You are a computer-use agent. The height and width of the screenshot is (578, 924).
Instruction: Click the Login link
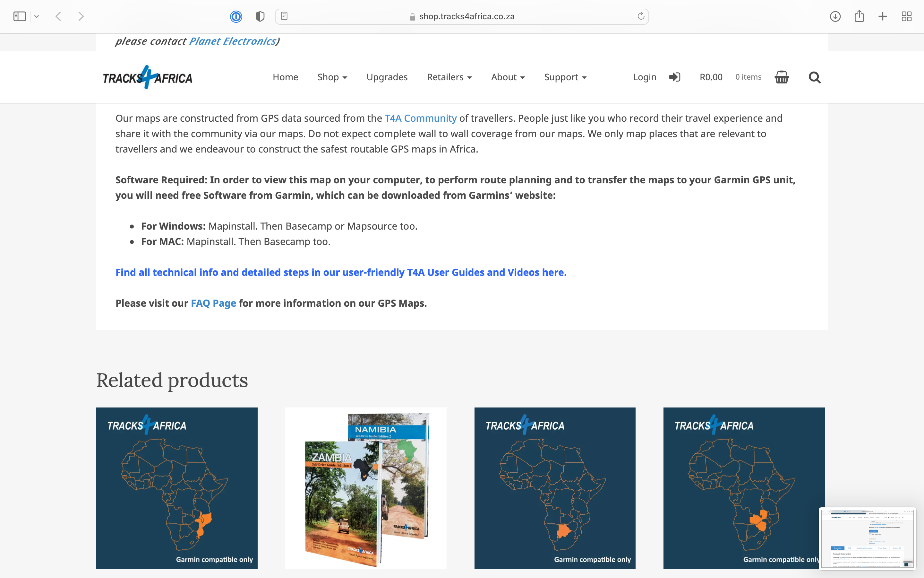pyautogui.click(x=645, y=77)
